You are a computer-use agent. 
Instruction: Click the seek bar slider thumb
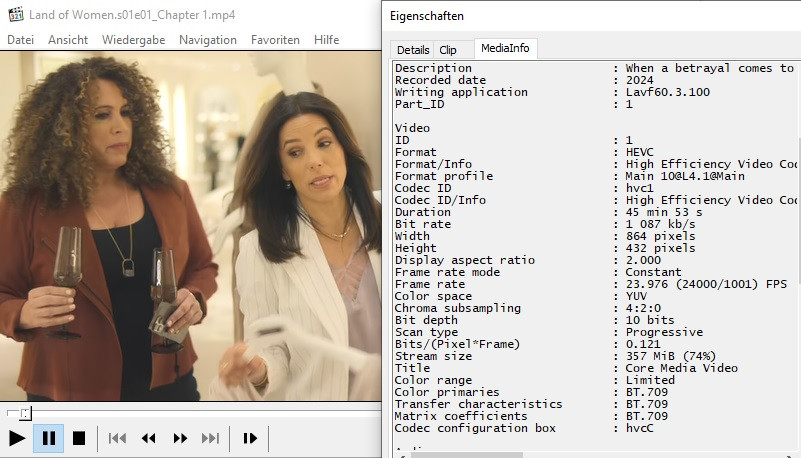[26, 413]
